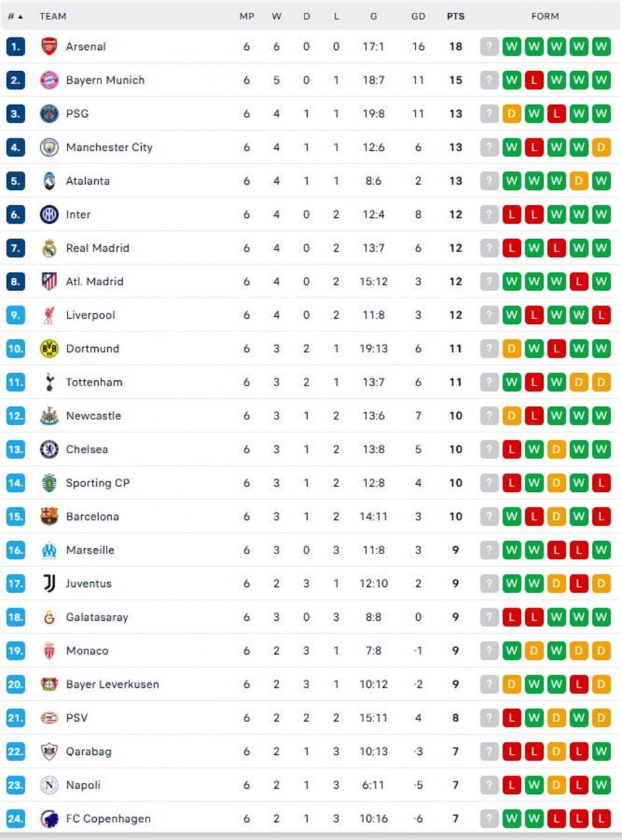Click the Real Madrid crest
Screen dimensions: 622x840
coord(49,248)
